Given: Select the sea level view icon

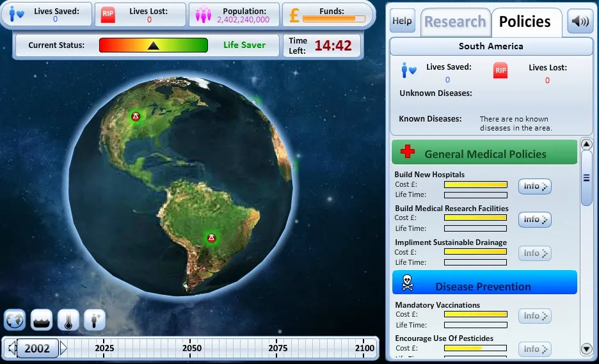Looking at the screenshot, I should (x=41, y=320).
